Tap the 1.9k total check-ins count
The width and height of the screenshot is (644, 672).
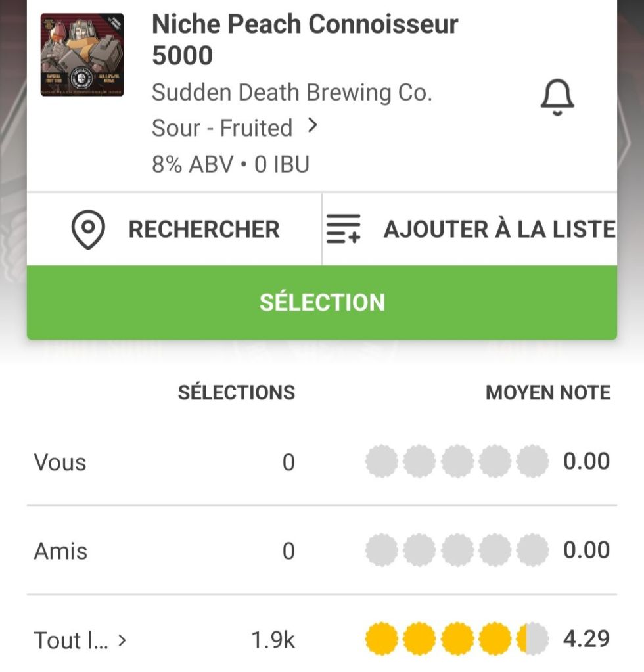[x=273, y=639]
